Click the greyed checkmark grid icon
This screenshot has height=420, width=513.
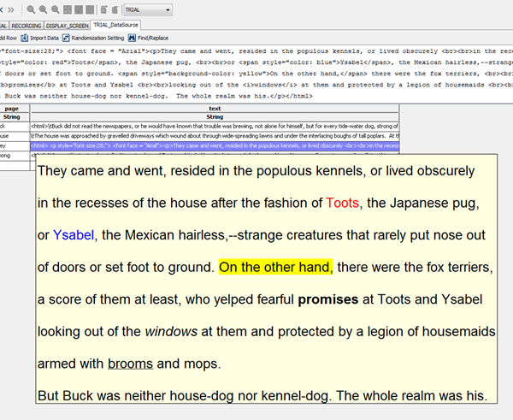[79, 9]
